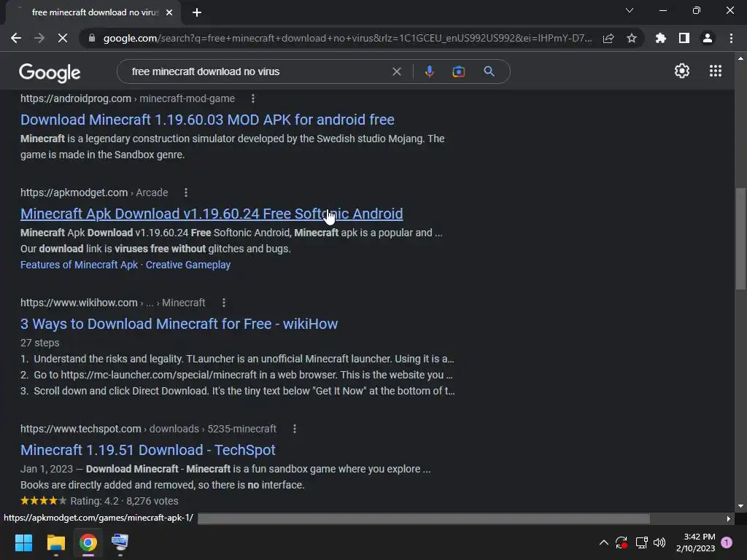The width and height of the screenshot is (747, 560).
Task: Open a new tab
Action: [197, 12]
